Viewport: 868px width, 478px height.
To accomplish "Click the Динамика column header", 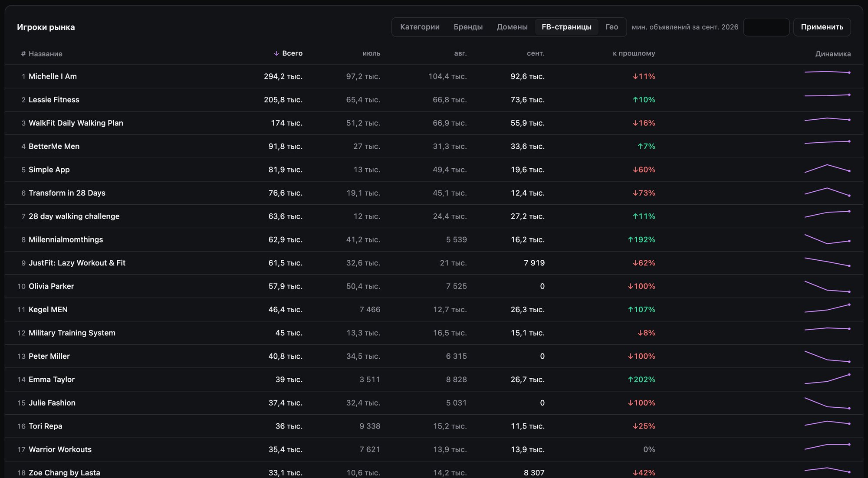I will [833, 54].
